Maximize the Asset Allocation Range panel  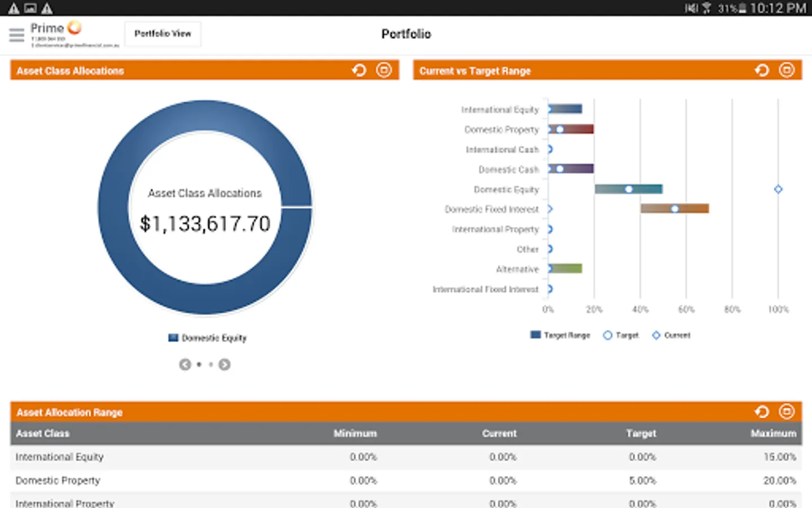787,411
